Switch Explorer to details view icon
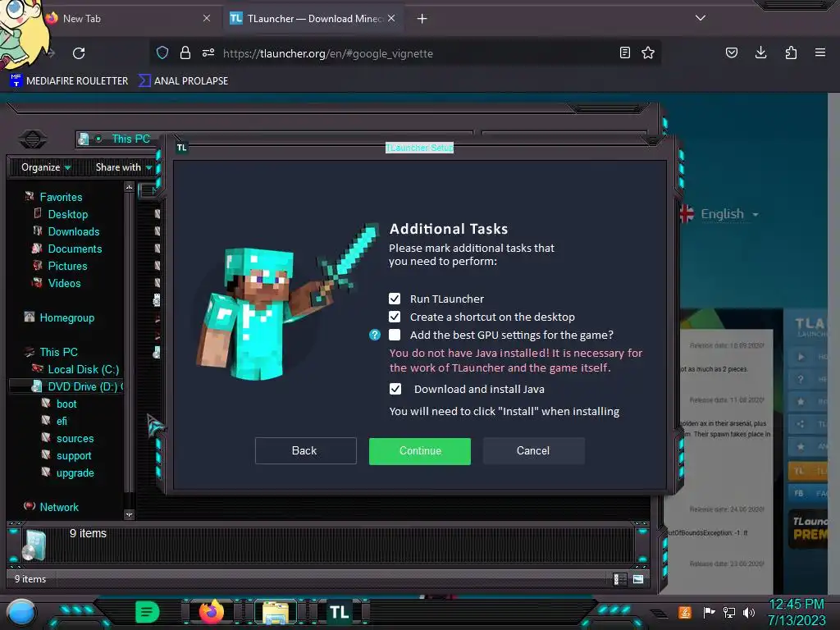The image size is (840, 630). 620,579
